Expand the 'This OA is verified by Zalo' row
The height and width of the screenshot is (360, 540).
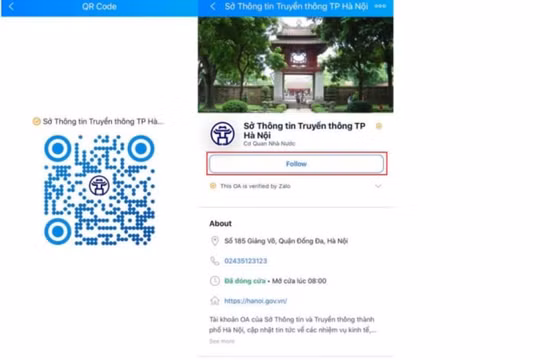pos(296,186)
